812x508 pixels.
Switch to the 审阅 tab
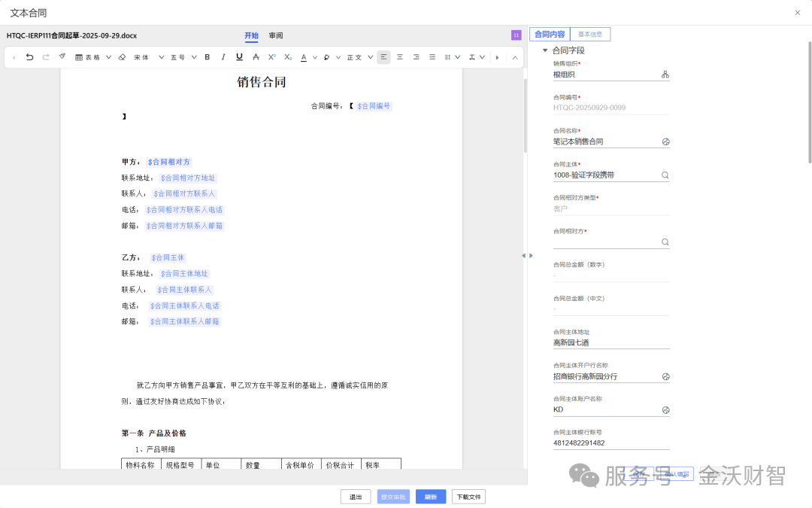coord(276,36)
